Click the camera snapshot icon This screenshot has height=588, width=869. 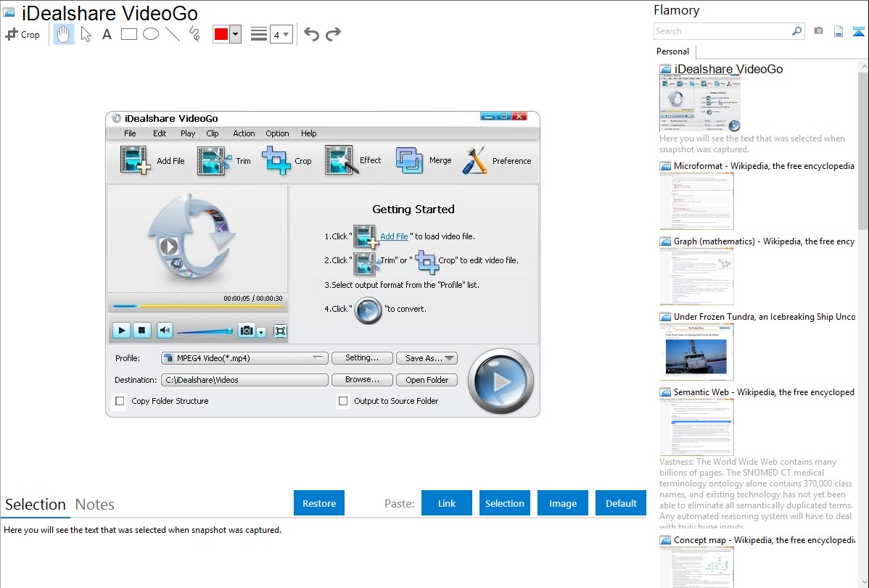tap(818, 31)
